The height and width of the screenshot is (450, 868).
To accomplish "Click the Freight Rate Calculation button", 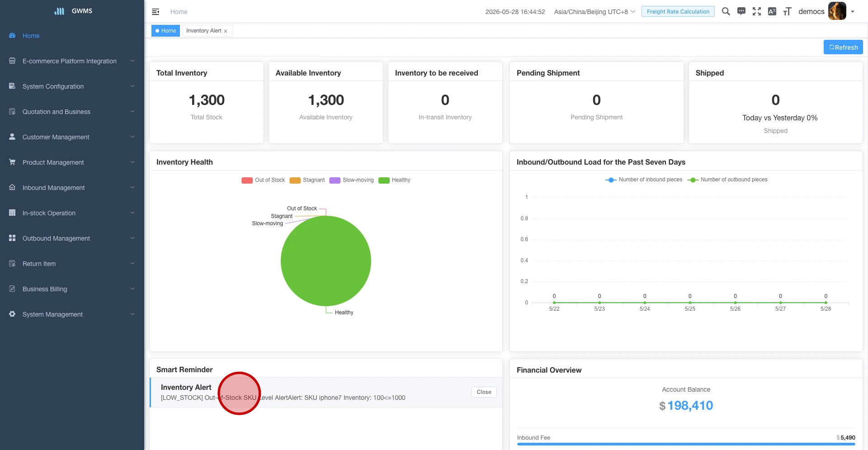I will (678, 12).
